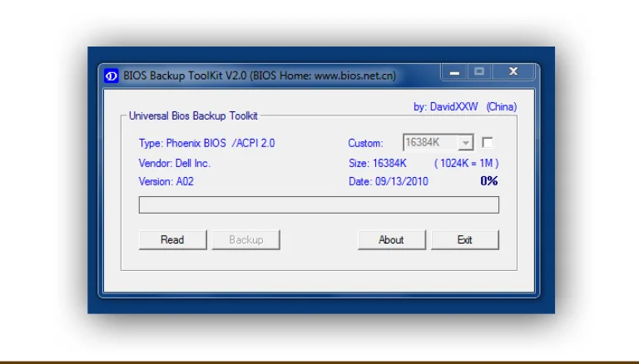Click the "Vendor: Dell Inc." text
639x364 pixels.
[x=175, y=163]
